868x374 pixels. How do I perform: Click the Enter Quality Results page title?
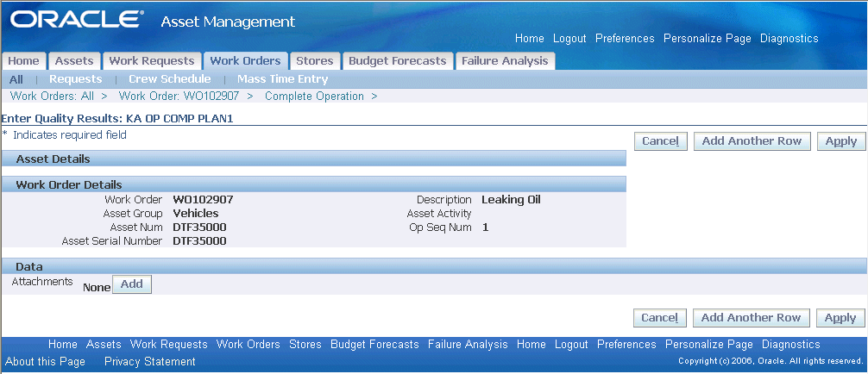pyautogui.click(x=117, y=118)
